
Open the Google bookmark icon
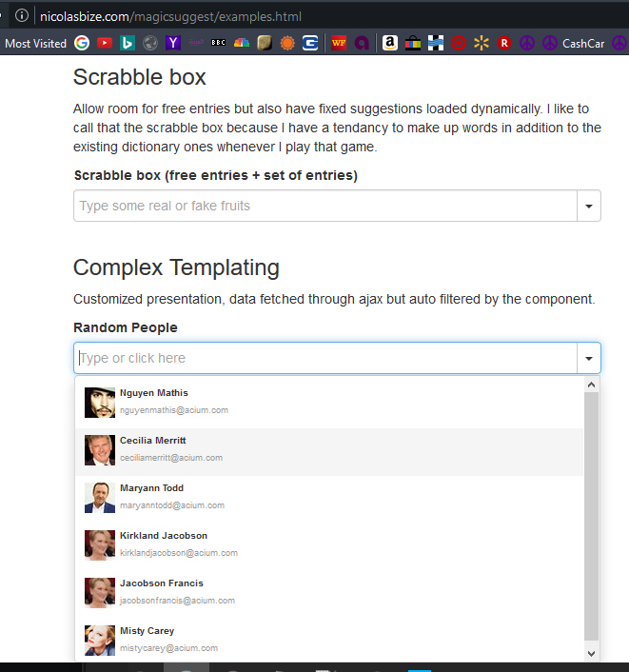coord(82,43)
